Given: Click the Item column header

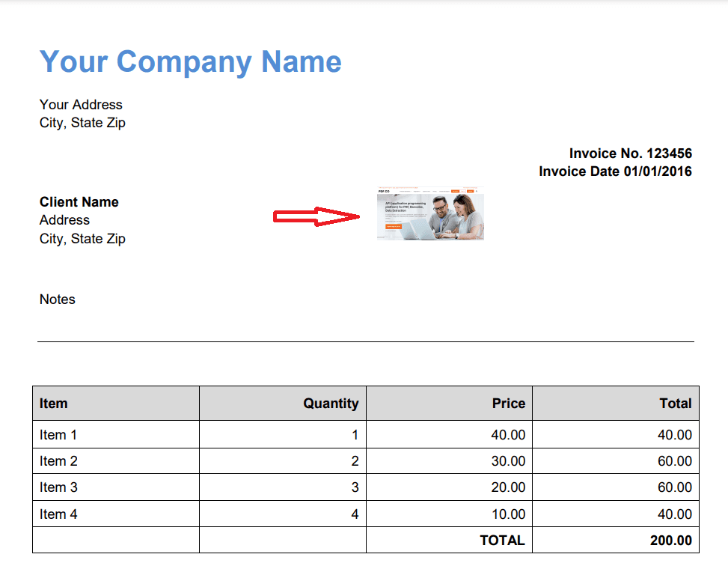Looking at the screenshot, I should click(x=53, y=404).
